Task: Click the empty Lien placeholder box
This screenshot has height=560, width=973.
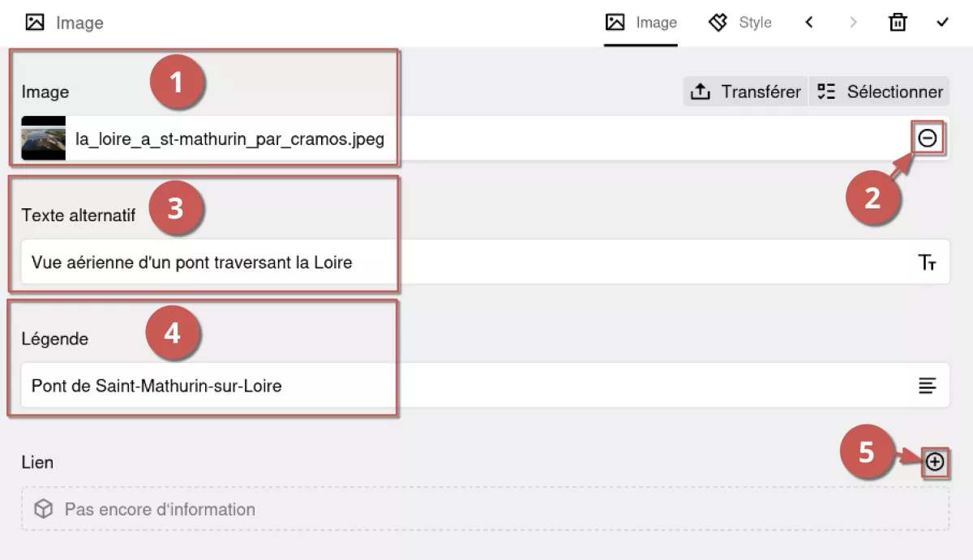Action: (x=485, y=509)
